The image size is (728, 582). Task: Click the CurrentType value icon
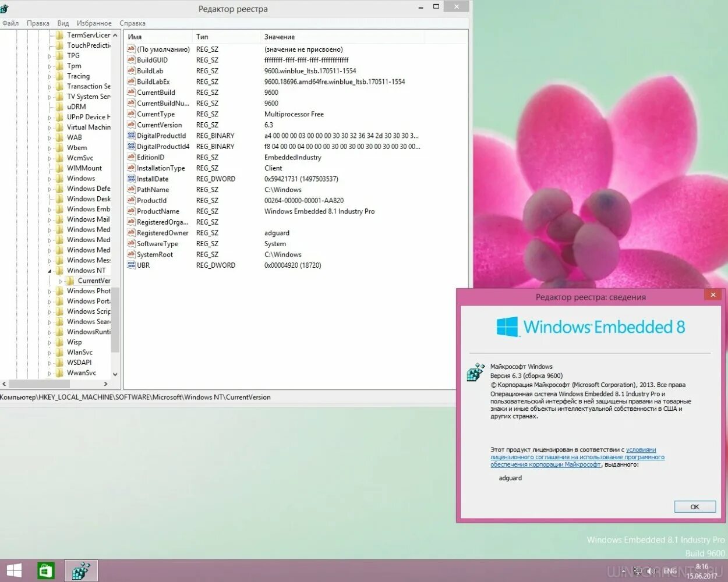pos(132,114)
